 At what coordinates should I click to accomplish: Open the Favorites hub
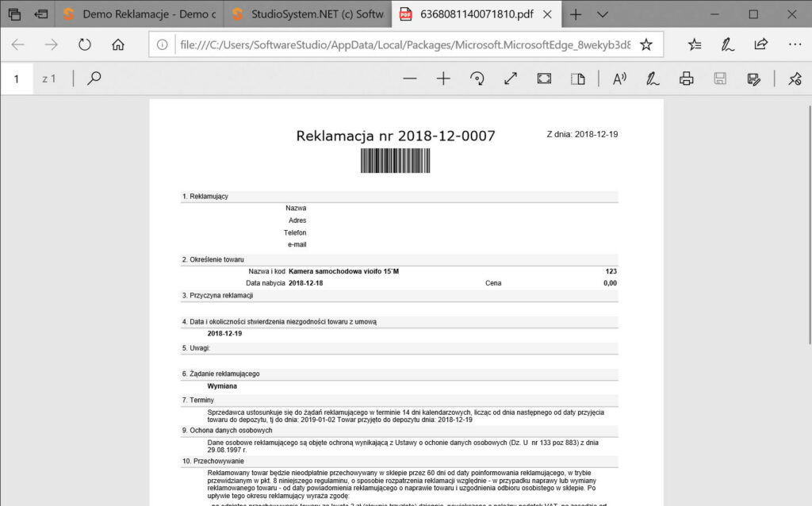coord(695,44)
